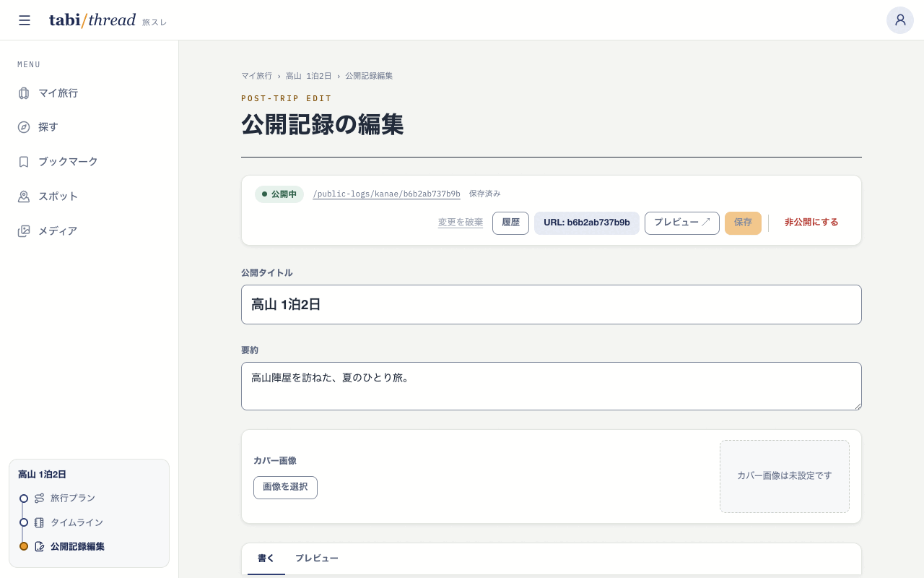The image size is (924, 578).
Task: Open the 履歴 history button
Action: (x=510, y=223)
